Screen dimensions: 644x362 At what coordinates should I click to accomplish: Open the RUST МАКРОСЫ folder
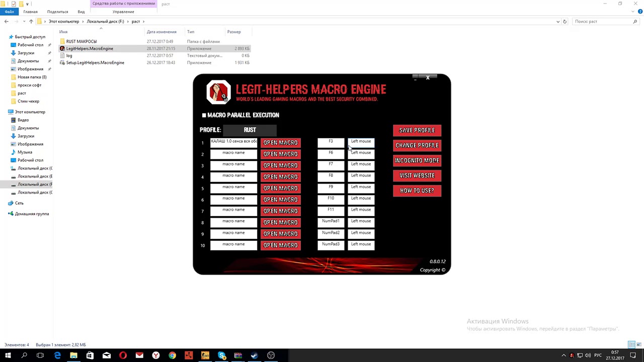(x=82, y=41)
